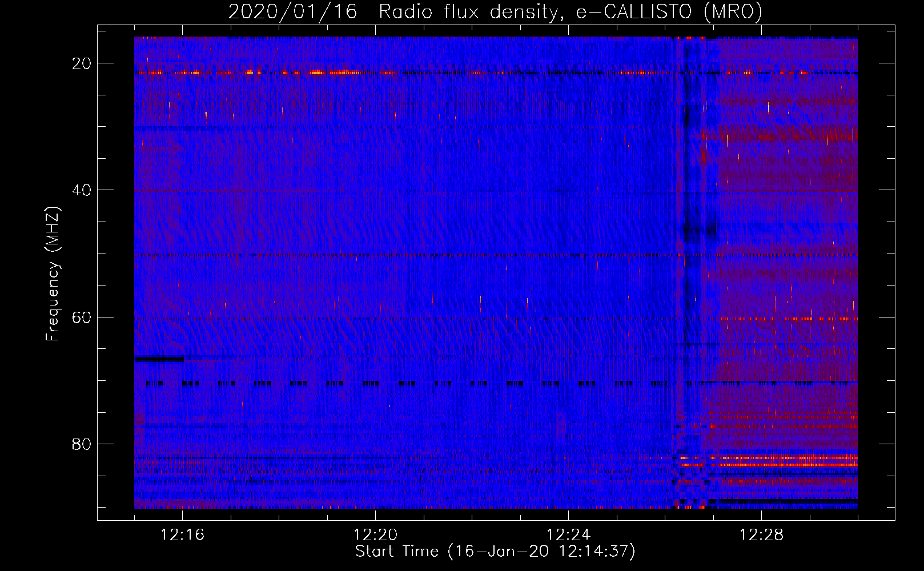Click the 12:20 time tick label
Viewport: 924px width, 571px height.
tap(375, 535)
